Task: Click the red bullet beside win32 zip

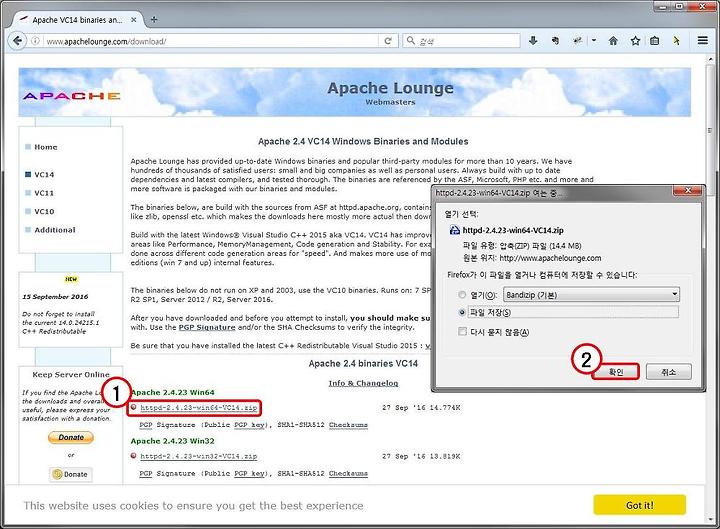Action: 133,456
